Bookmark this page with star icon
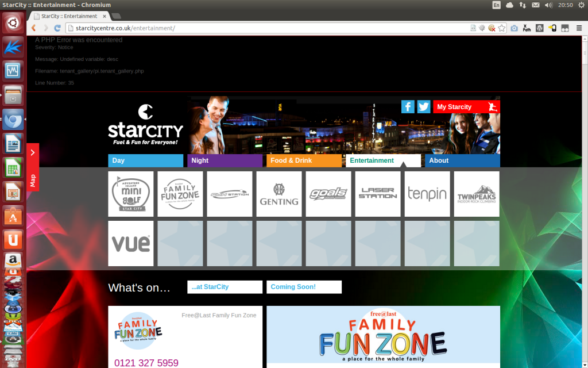This screenshot has height=368, width=588. (502, 28)
